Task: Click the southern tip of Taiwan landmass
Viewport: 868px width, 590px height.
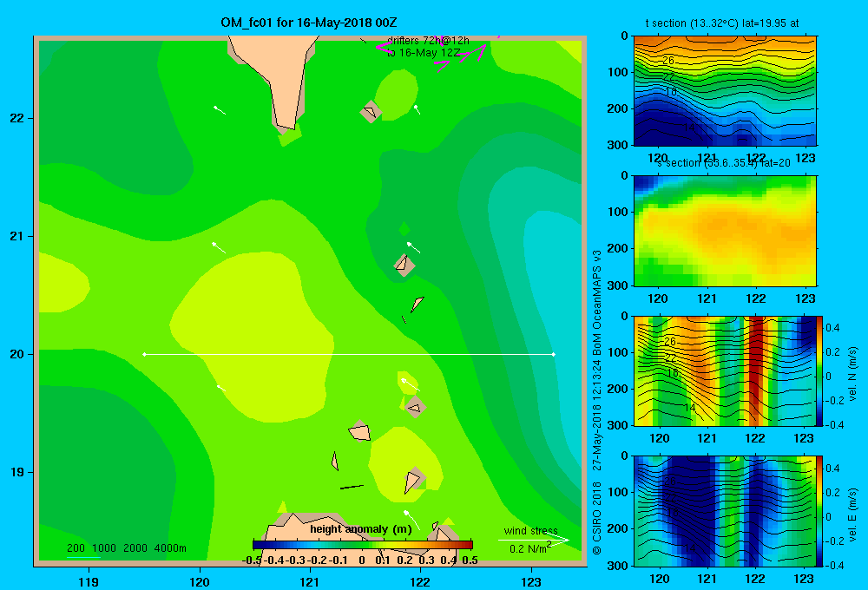Action: point(286,123)
